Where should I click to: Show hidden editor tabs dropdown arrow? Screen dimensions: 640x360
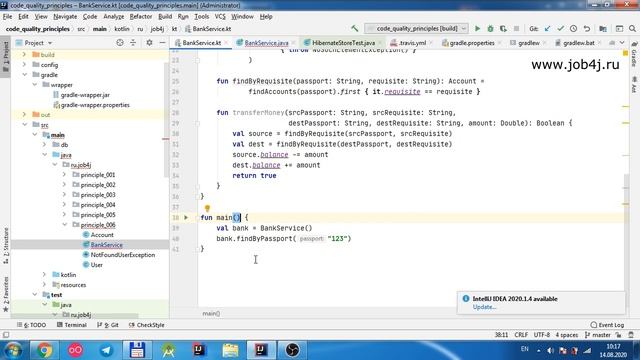coord(622,42)
